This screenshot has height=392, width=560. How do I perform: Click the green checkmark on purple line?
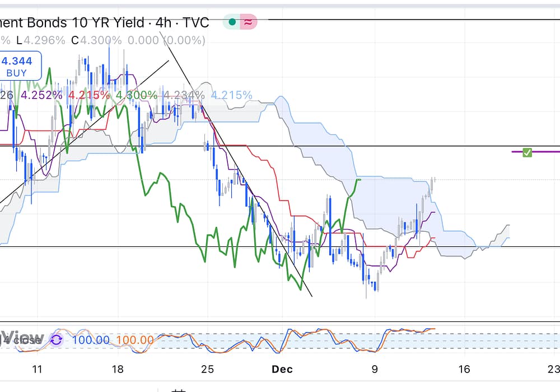coord(527,152)
